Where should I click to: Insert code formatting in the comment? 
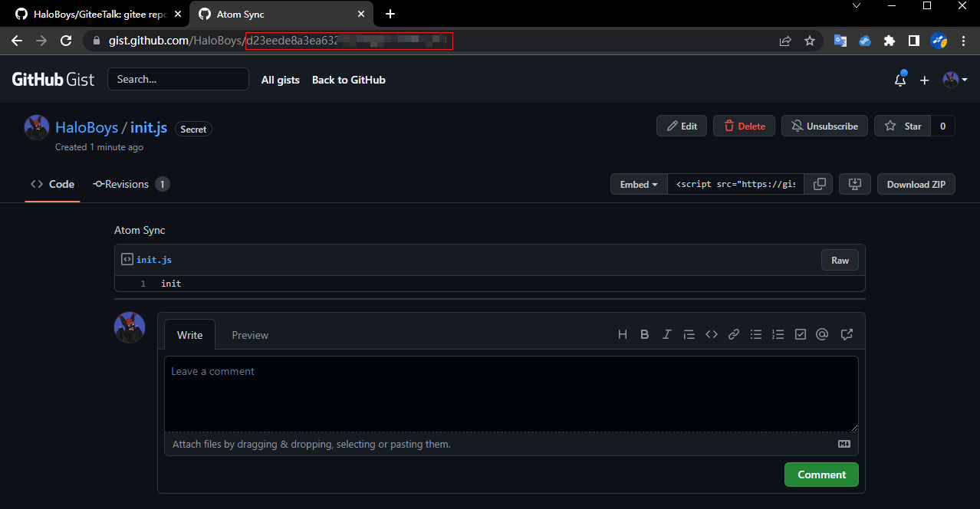[712, 334]
